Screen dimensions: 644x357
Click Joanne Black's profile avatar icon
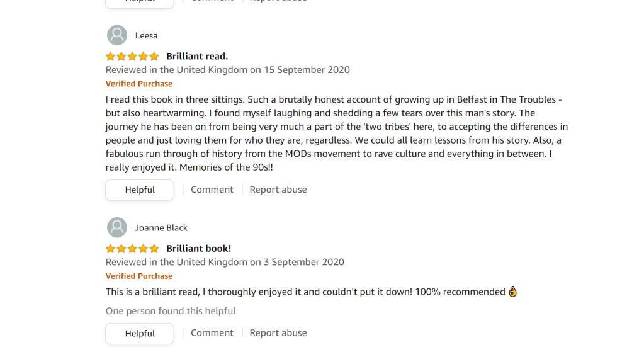(x=117, y=227)
